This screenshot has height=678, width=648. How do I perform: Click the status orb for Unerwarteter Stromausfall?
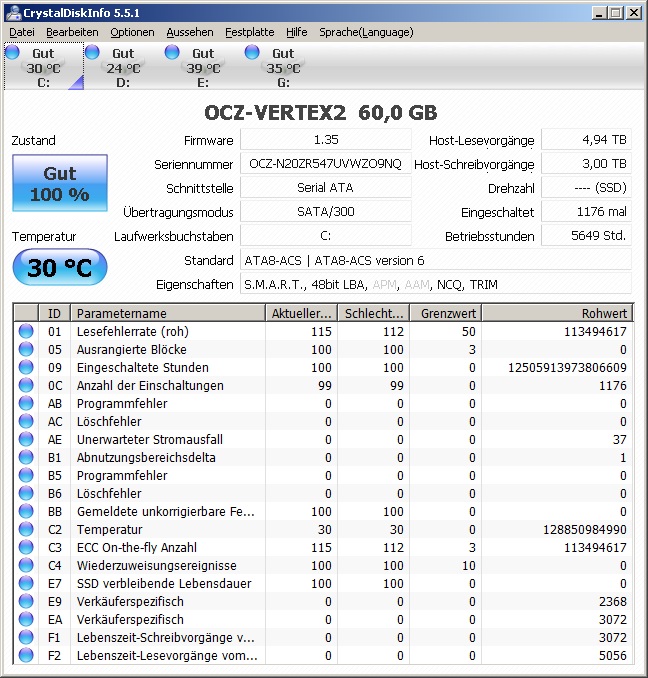pos(26,439)
